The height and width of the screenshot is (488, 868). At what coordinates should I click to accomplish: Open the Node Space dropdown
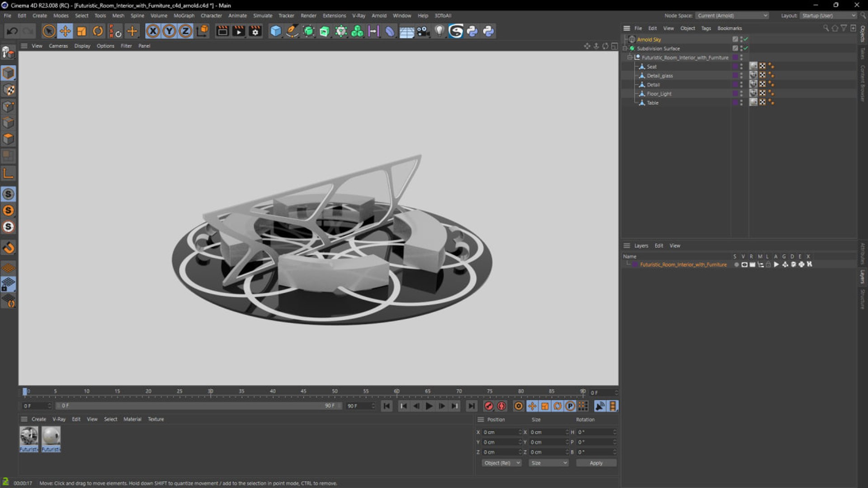(x=732, y=15)
